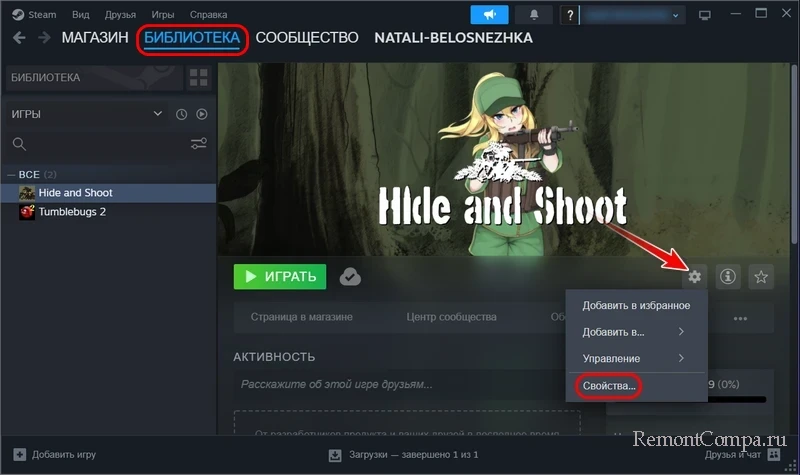
Task: Toggle the ready-to-play filter icon
Action: click(x=201, y=115)
